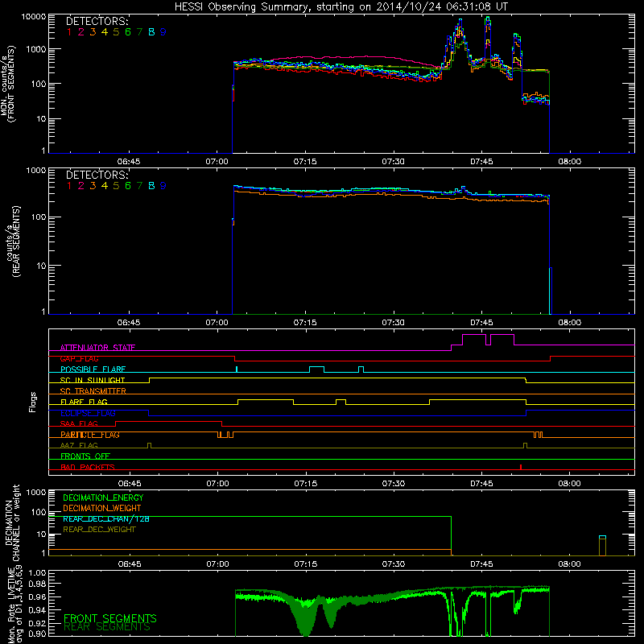Viewport: 644px width, 644px height.
Task: Select yellow detector 4 in front segments legend
Action: (x=105, y=32)
